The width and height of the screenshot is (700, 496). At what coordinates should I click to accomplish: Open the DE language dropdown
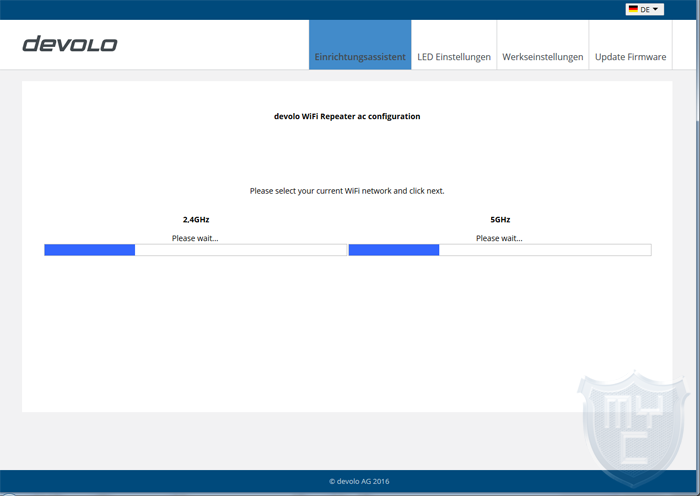645,9
